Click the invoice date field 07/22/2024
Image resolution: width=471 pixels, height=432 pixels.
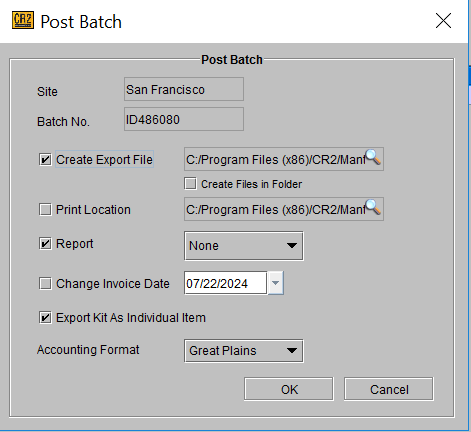pyautogui.click(x=226, y=283)
